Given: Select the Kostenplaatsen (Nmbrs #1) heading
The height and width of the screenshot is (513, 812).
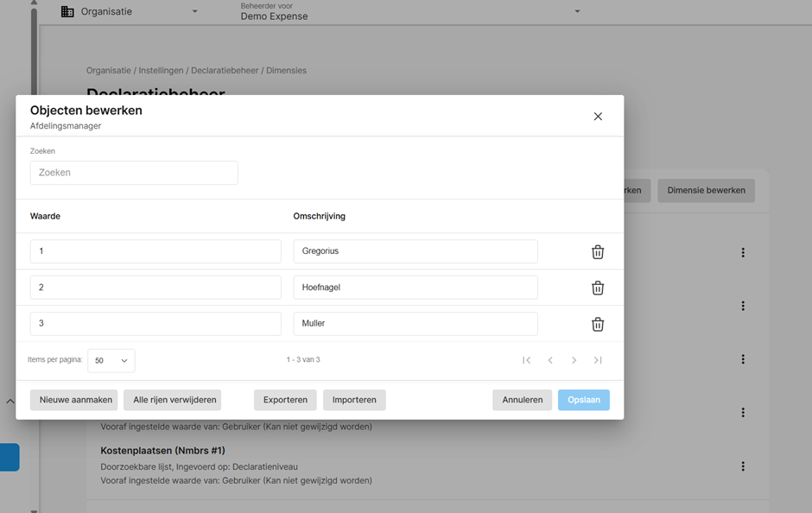Looking at the screenshot, I should (x=162, y=451).
